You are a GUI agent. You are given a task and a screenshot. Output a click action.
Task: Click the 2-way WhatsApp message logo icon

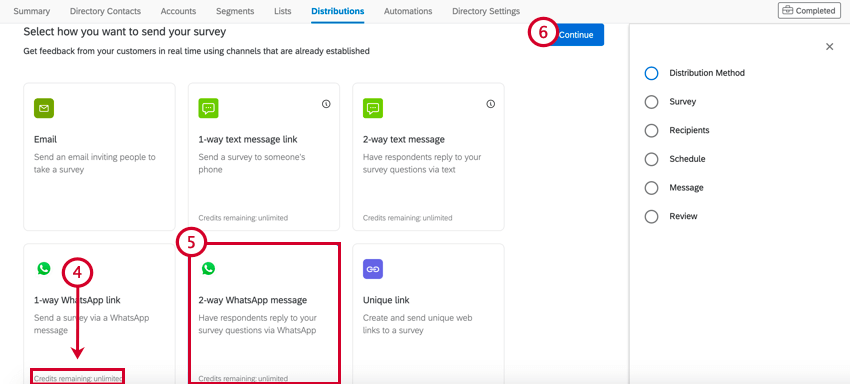208,268
